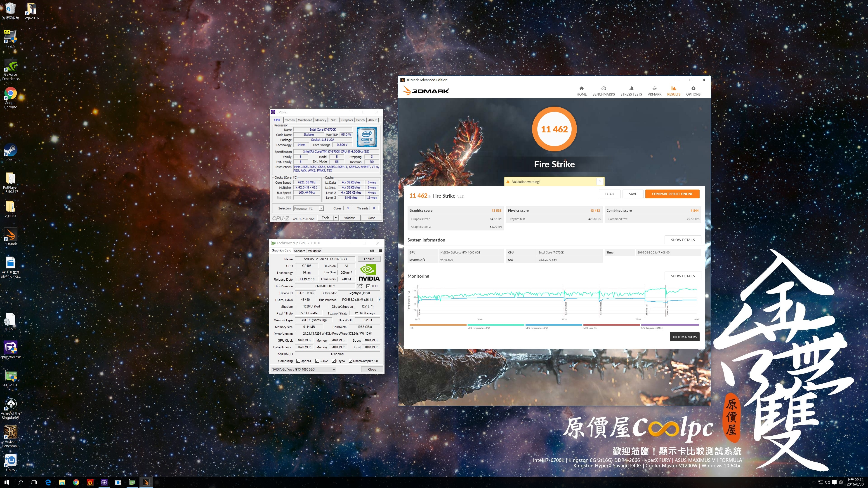The width and height of the screenshot is (868, 488).
Task: Toggle the CUDA checkbox in GPU-Z
Action: tap(317, 361)
